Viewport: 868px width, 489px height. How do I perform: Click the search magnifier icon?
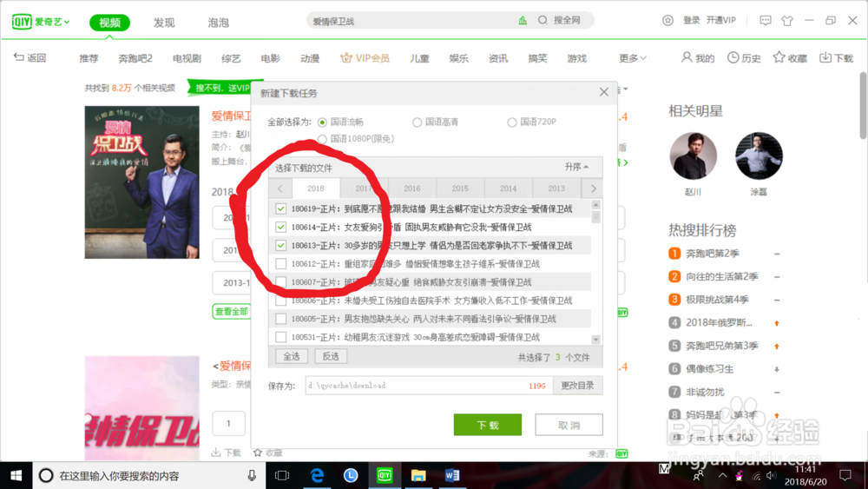[x=542, y=21]
